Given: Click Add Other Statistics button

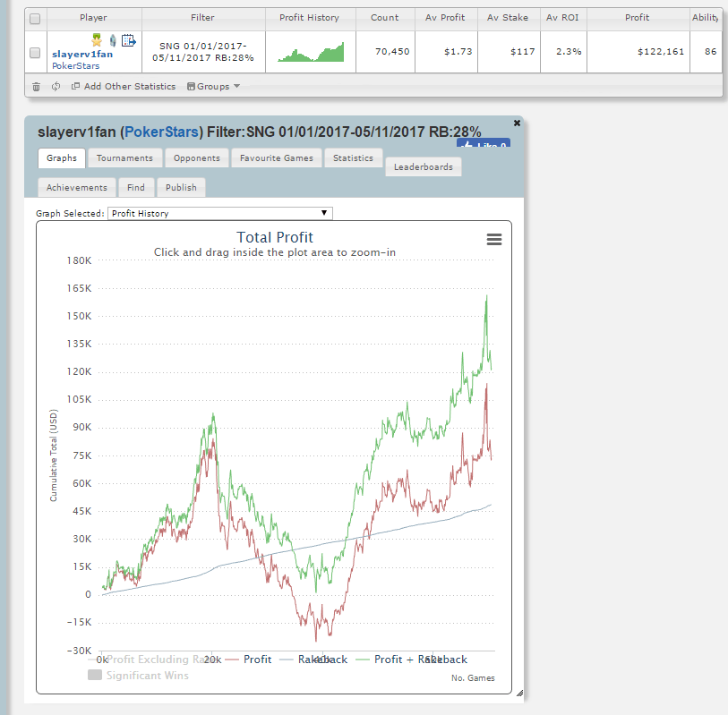Looking at the screenshot, I should point(124,86).
